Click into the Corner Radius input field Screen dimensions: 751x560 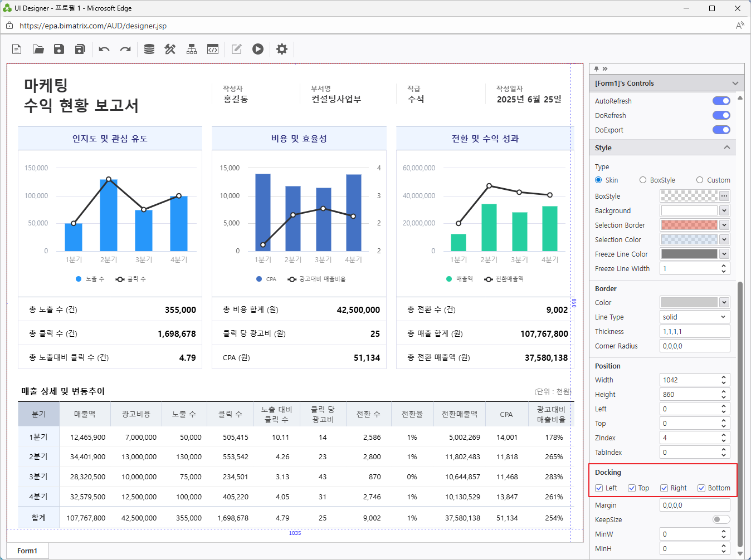694,346
